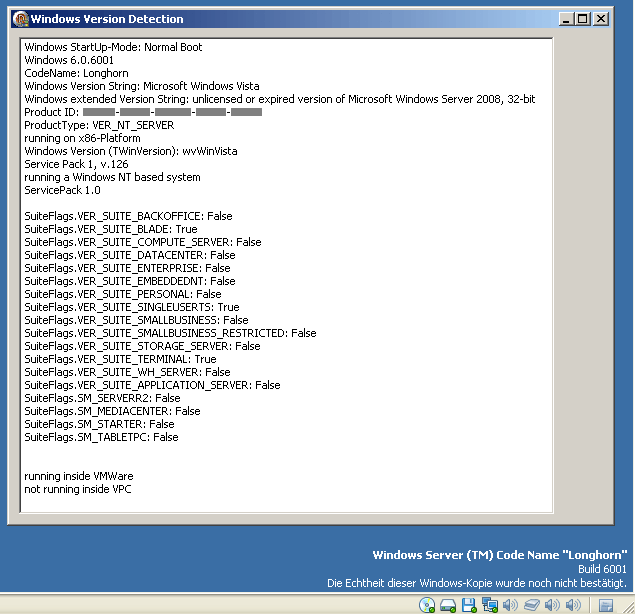Click the VER_SUITE_WH_SERVER: False line

(x=127, y=372)
